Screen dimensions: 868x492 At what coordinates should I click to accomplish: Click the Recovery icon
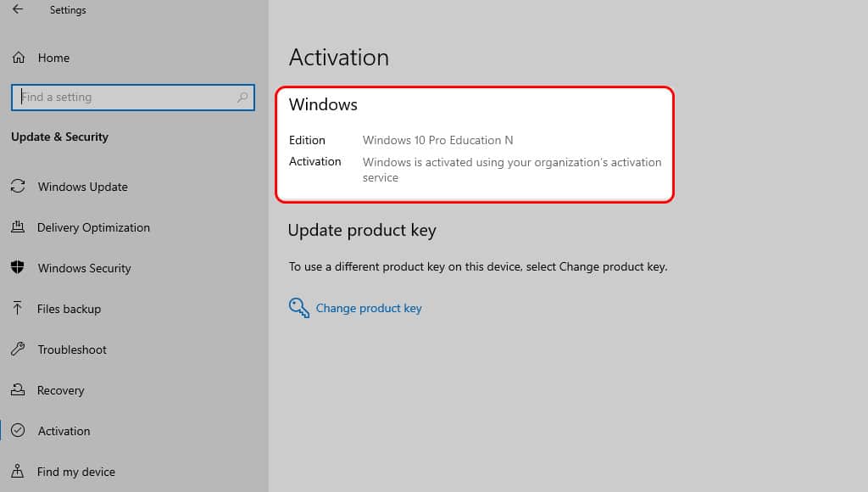pyautogui.click(x=18, y=389)
